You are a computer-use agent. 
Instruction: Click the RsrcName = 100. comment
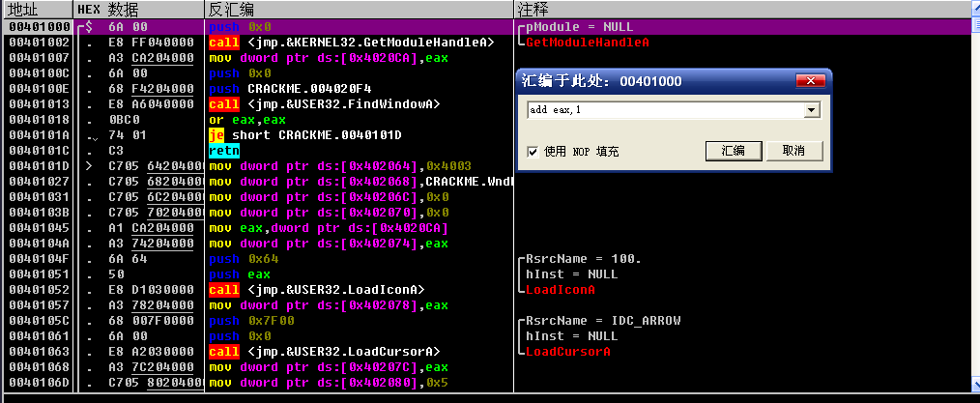click(x=584, y=259)
